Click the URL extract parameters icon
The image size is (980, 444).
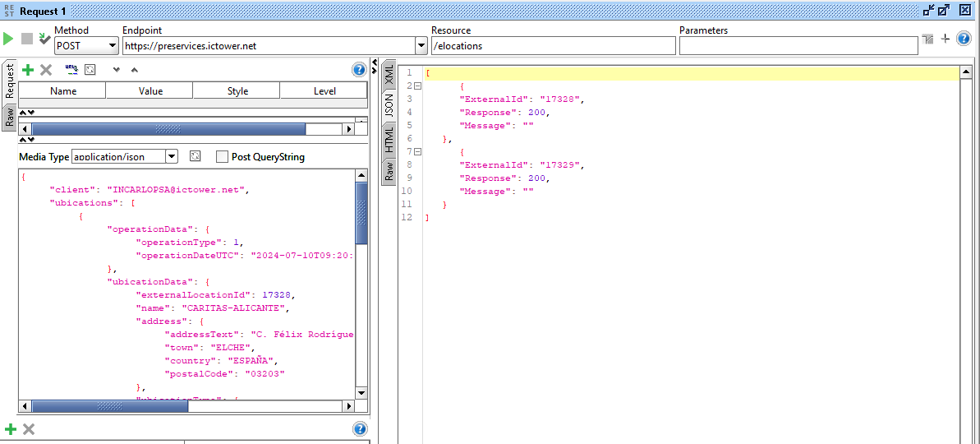[x=71, y=69]
